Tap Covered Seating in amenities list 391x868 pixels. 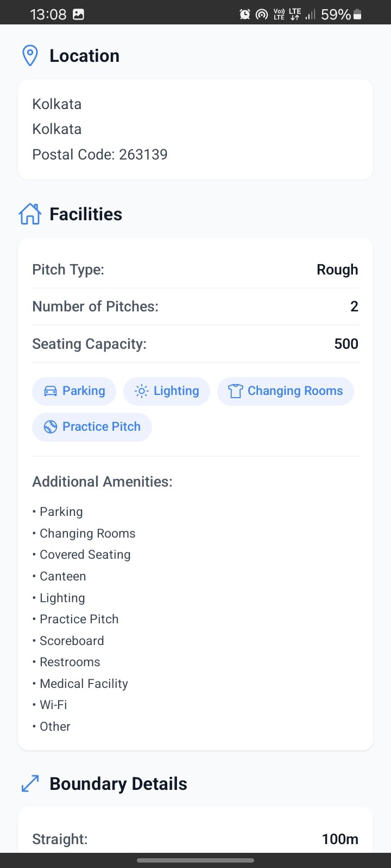point(85,555)
